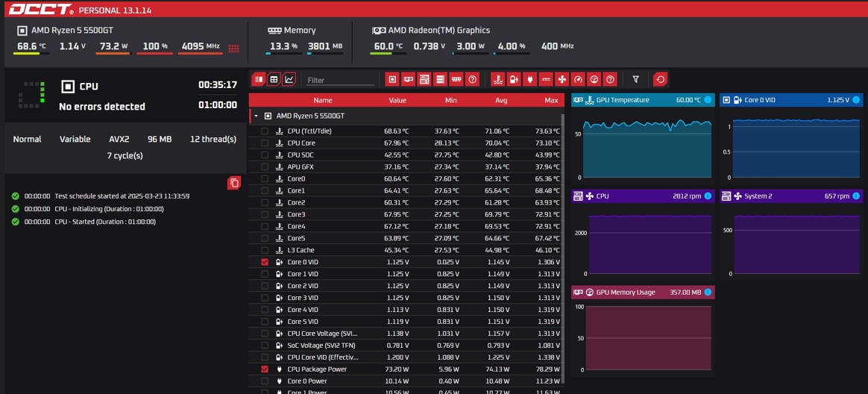Enable graph for CPU SOC row
The width and height of the screenshot is (868, 394).
[x=265, y=155]
